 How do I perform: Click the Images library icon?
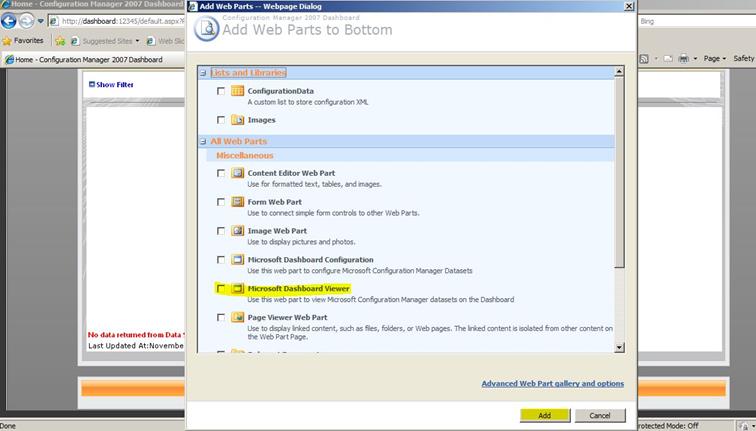coord(237,120)
